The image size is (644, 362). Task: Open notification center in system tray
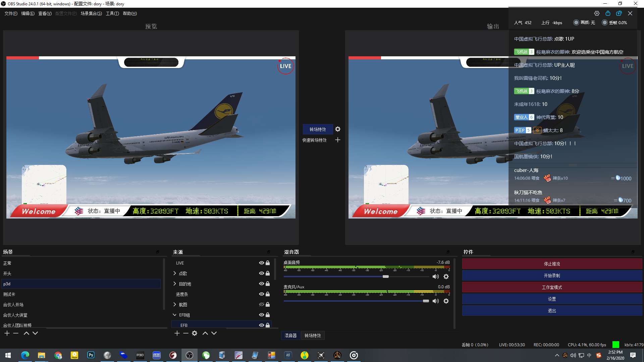pyautogui.click(x=633, y=355)
